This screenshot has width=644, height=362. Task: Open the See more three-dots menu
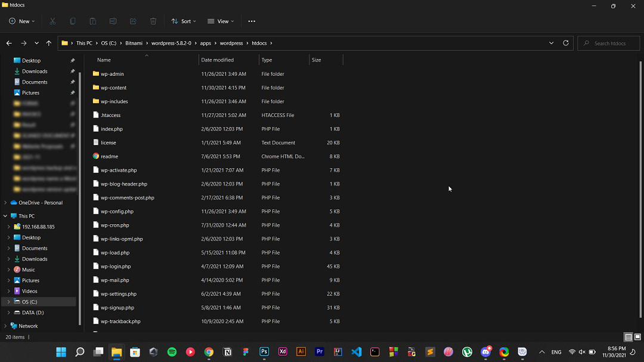(x=252, y=21)
